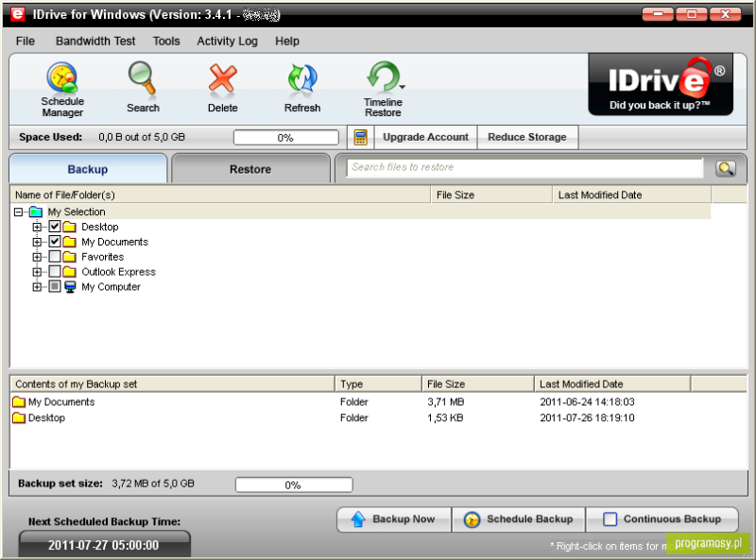Click the Refresh arrows icon

[x=302, y=78]
